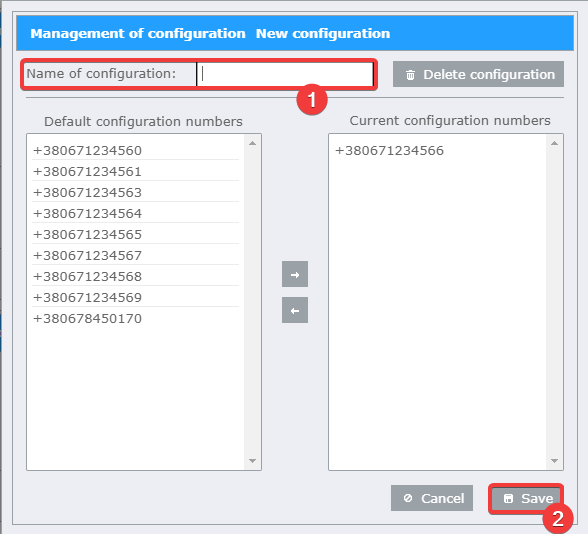Select +380671234566 in current configuration numbers

pyautogui.click(x=438, y=150)
